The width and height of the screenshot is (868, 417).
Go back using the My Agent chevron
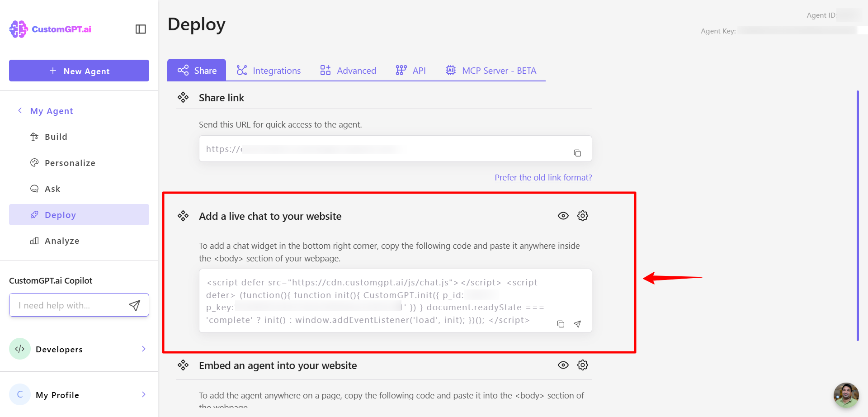[x=20, y=111]
